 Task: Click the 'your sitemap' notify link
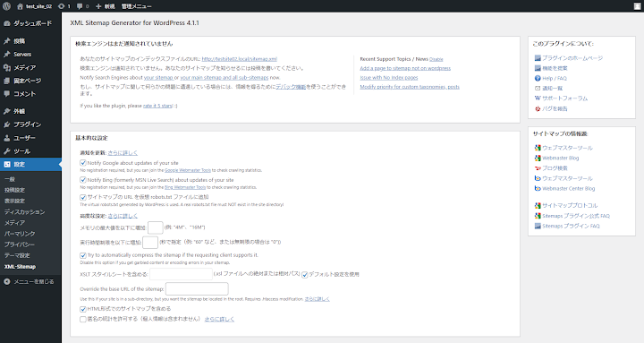(x=158, y=77)
